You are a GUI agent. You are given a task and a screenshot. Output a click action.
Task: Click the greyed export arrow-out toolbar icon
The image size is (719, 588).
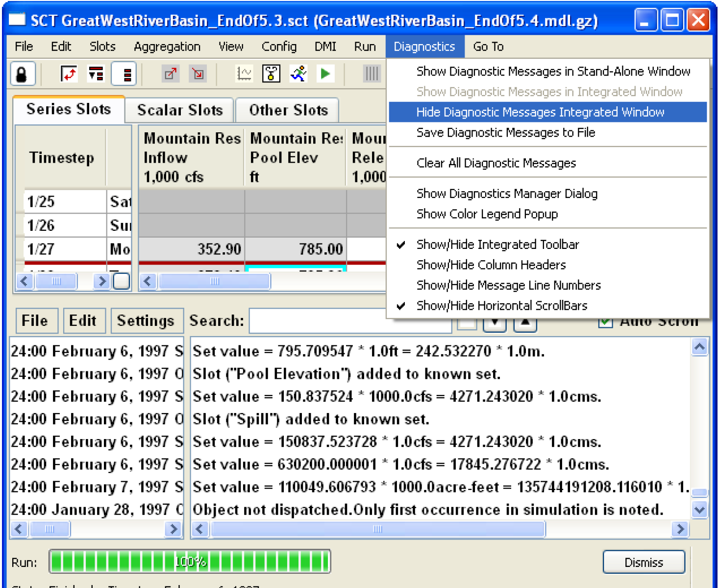click(x=171, y=74)
